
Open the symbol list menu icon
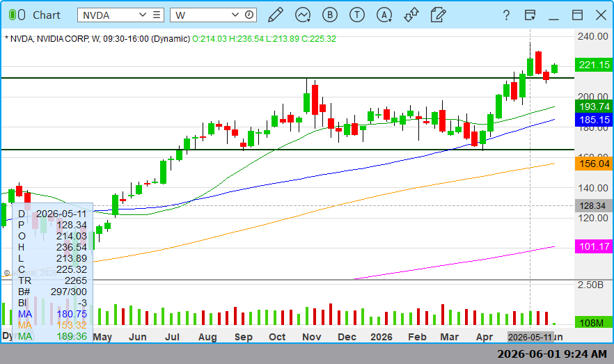tap(156, 15)
